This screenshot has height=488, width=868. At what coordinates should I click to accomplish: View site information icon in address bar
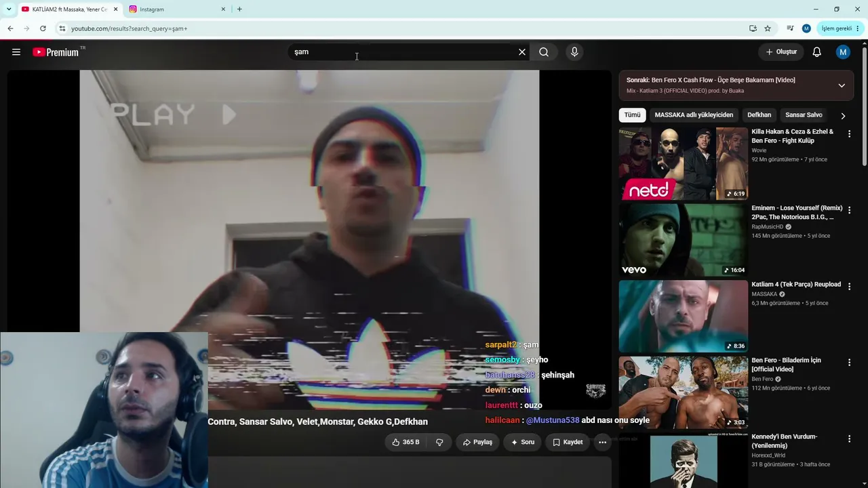click(x=62, y=28)
